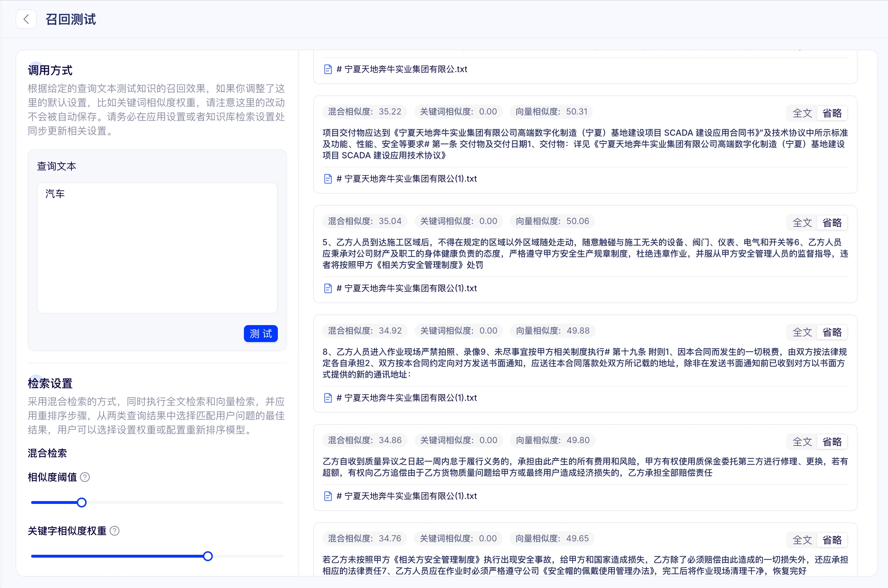The height and width of the screenshot is (588, 888).
Task: Open help icon next to 相似度阈值
Action: [x=85, y=477]
